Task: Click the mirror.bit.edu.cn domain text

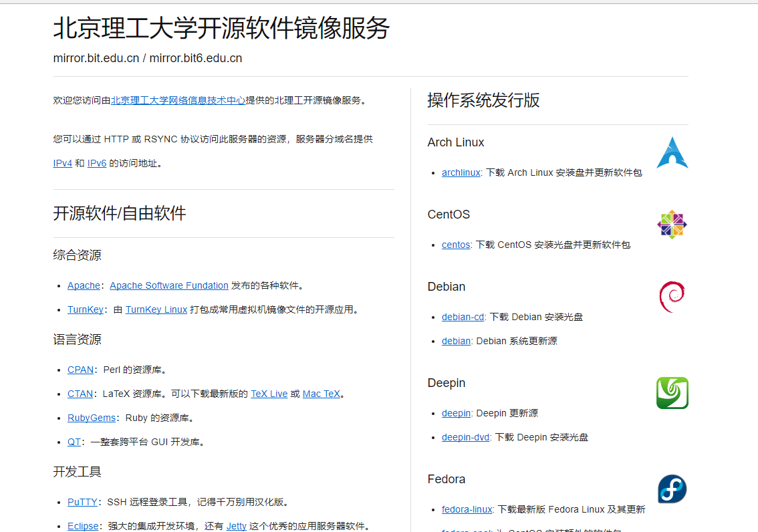Action: tap(96, 58)
